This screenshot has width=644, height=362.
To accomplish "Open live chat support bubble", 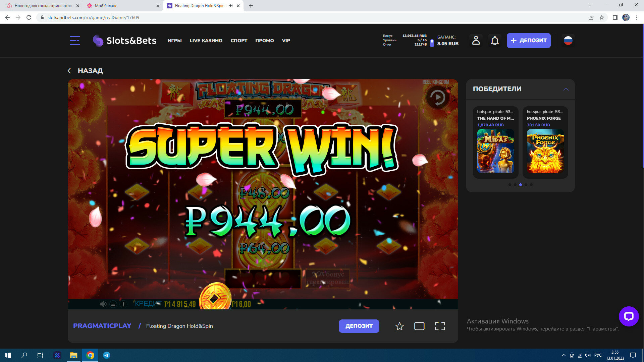I will (x=628, y=316).
